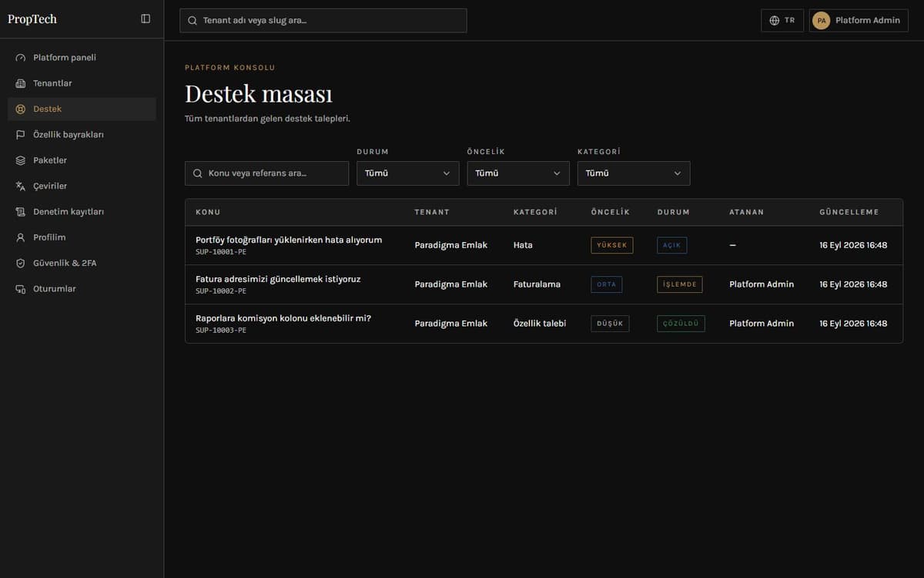Open the Tenantlar section

pyautogui.click(x=82, y=83)
